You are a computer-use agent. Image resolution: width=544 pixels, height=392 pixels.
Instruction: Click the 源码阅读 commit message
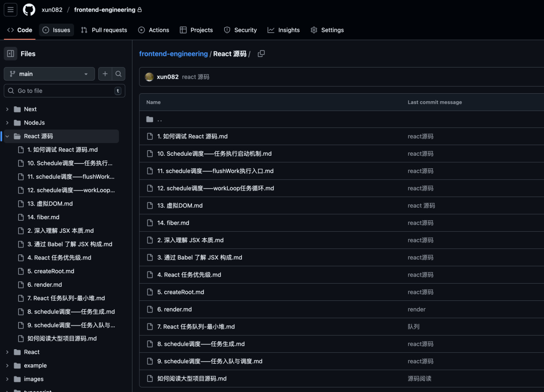pos(420,379)
